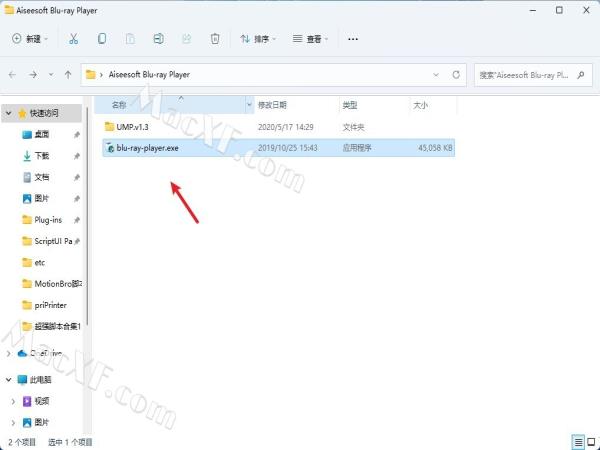Go back with the back arrow

pos(12,75)
